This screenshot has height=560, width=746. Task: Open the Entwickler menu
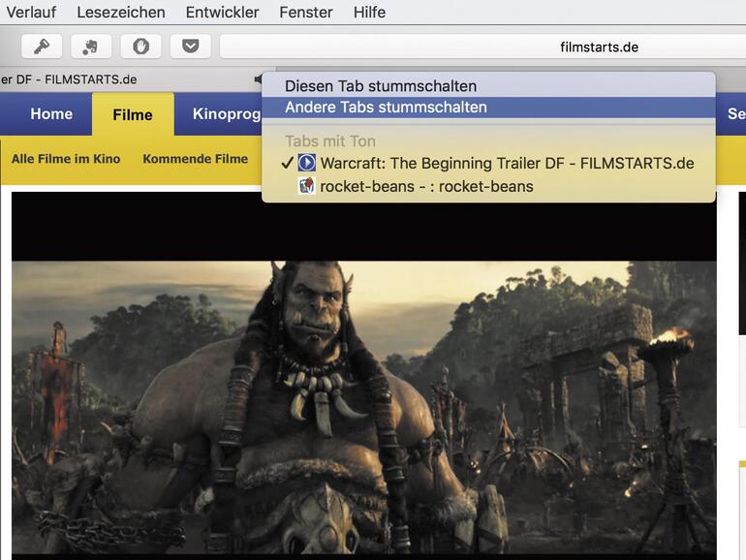pyautogui.click(x=222, y=12)
